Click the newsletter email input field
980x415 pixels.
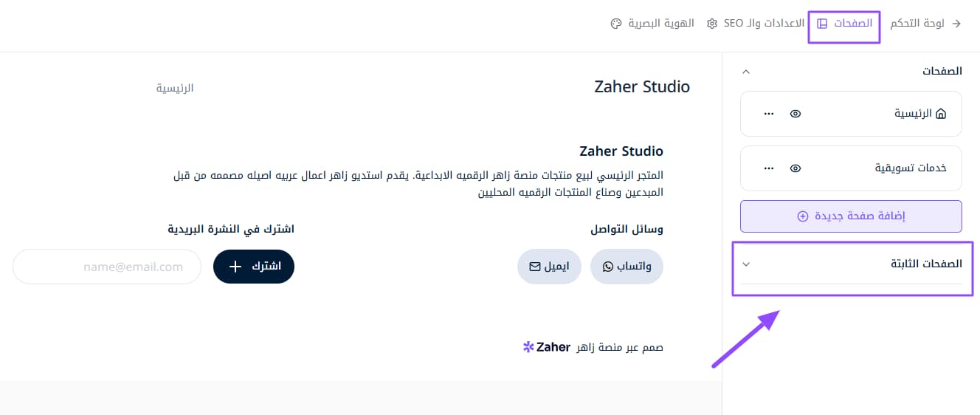pyautogui.click(x=107, y=267)
